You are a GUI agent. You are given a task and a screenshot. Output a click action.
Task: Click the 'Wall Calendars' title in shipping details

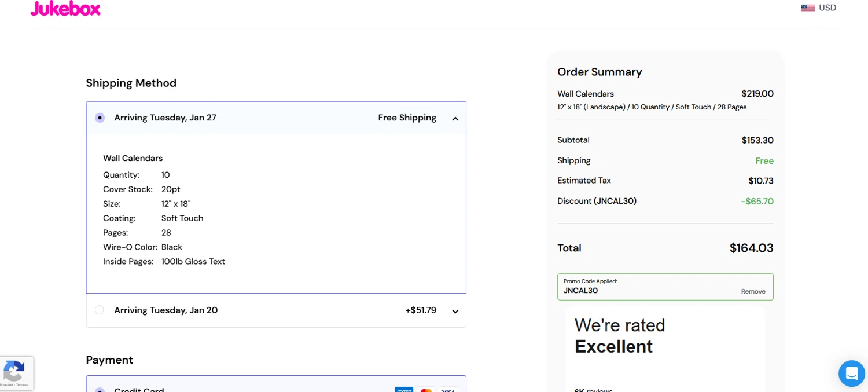133,158
